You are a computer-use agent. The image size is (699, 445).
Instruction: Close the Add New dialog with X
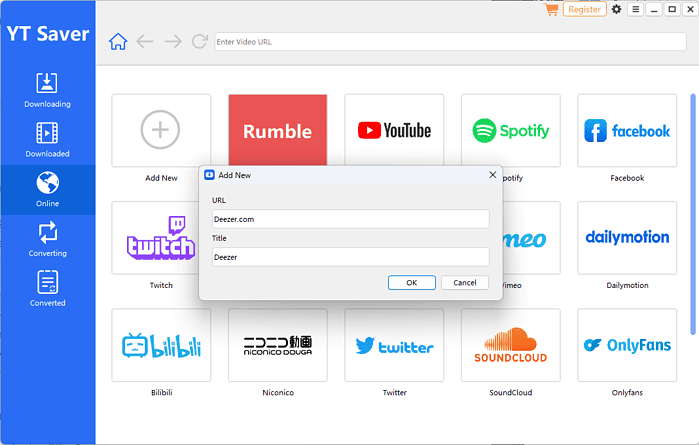[492, 174]
